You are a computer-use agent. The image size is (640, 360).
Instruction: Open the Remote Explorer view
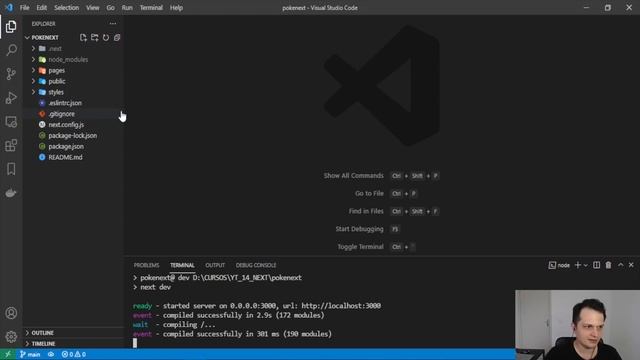[x=11, y=122]
